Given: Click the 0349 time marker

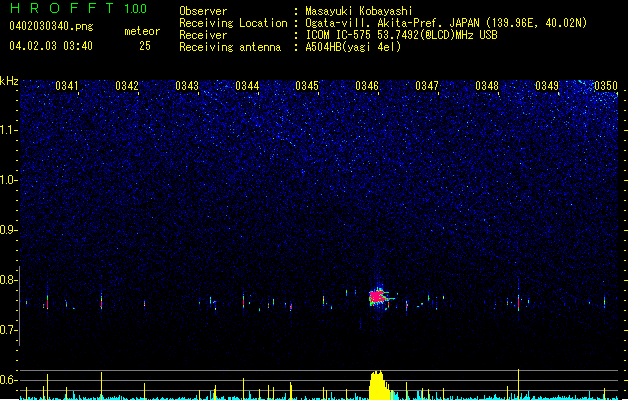Looking at the screenshot, I should click(x=547, y=86).
